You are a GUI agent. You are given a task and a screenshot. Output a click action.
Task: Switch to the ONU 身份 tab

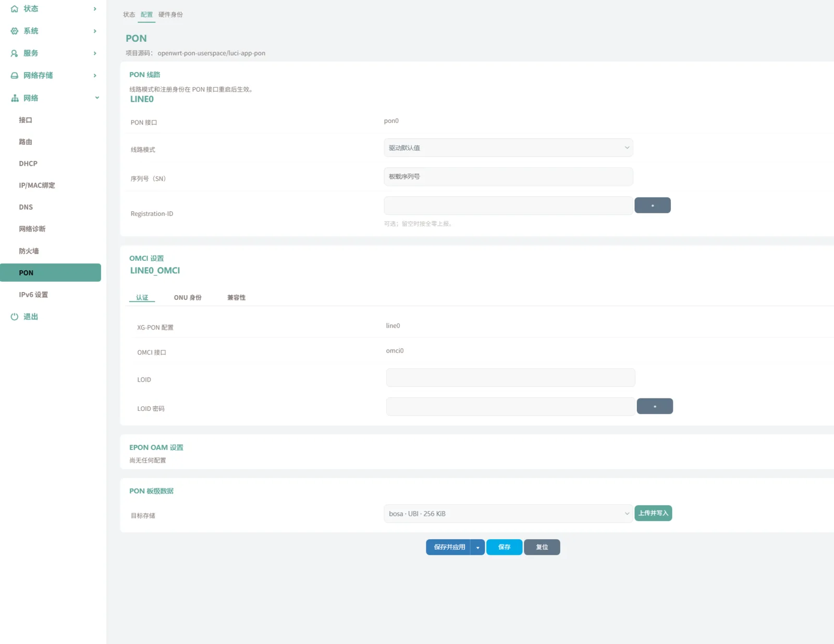click(x=188, y=297)
